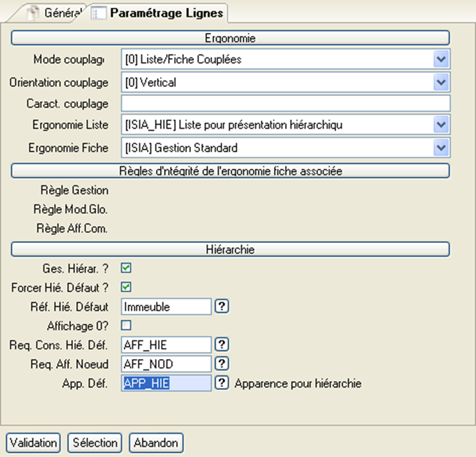
Task: Open the Ergonomie Liste dropdown
Action: (x=441, y=125)
